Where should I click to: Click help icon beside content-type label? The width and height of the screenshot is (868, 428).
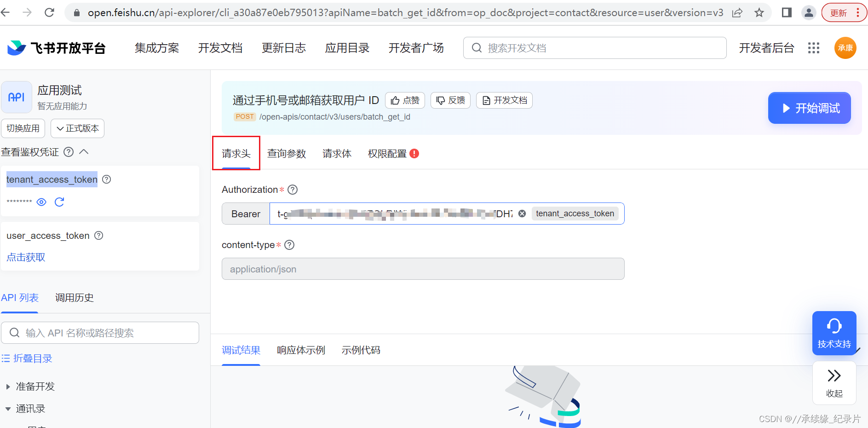pos(289,245)
